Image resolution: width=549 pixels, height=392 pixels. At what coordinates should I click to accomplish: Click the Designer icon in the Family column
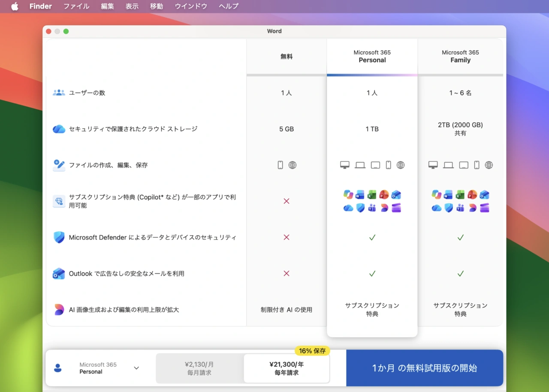pos(473,208)
